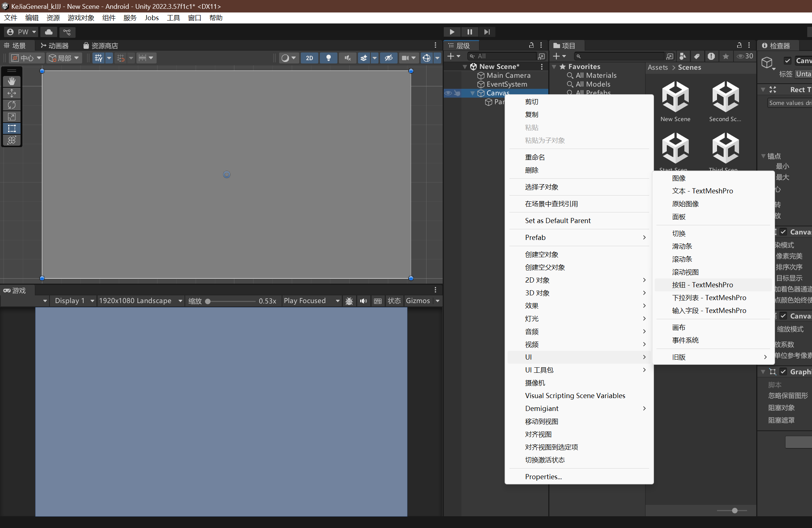This screenshot has height=528, width=812.
Task: Uncheck the Canvas active checkbox in Inspector
Action: point(787,61)
